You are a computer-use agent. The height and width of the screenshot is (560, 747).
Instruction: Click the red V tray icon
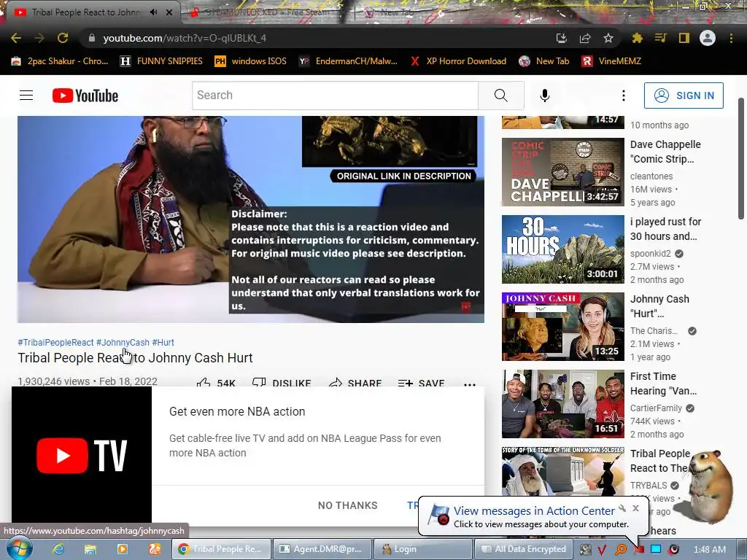pyautogui.click(x=602, y=550)
